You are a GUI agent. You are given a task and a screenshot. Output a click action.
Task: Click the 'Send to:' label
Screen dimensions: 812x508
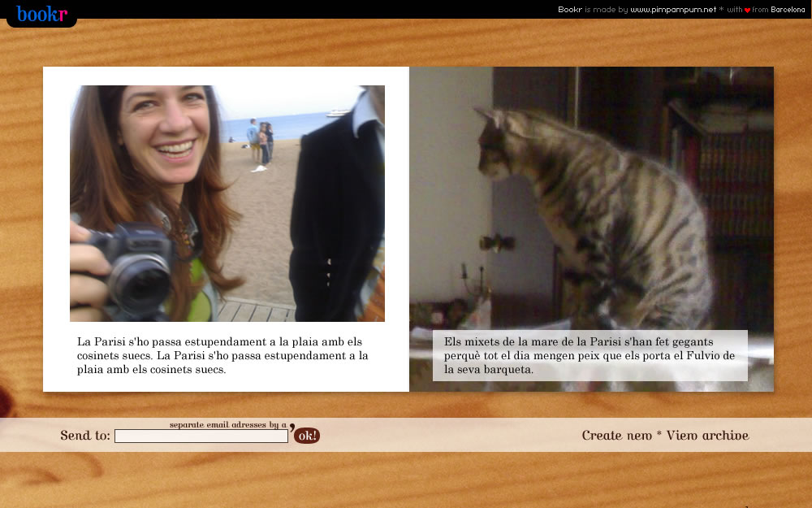(x=85, y=435)
